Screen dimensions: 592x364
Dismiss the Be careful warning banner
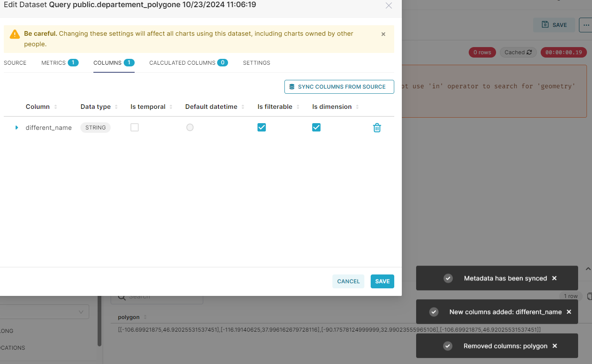[x=383, y=34]
